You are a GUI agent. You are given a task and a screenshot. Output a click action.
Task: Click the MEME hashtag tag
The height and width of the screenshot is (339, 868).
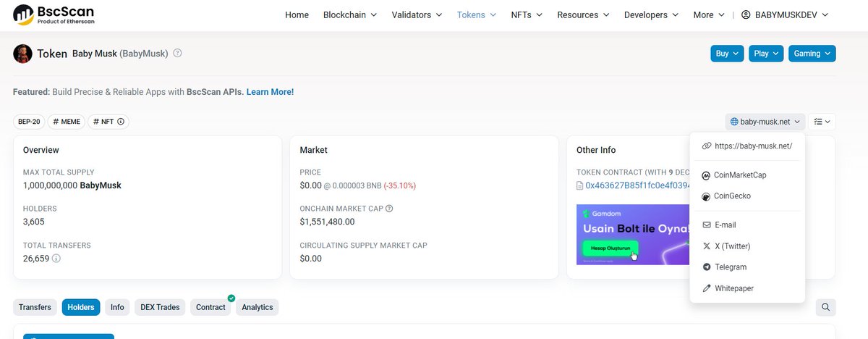67,122
